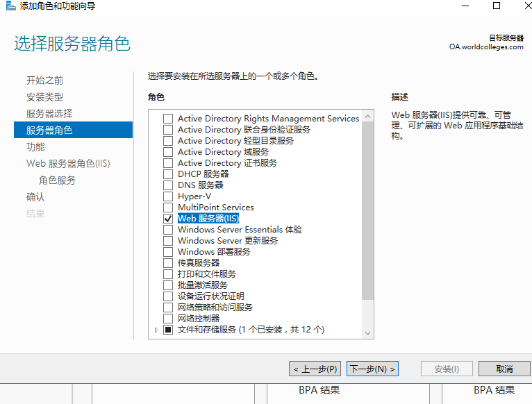Image resolution: width=532 pixels, height=404 pixels.
Task: Go to the 功能 step
Action: [35, 147]
